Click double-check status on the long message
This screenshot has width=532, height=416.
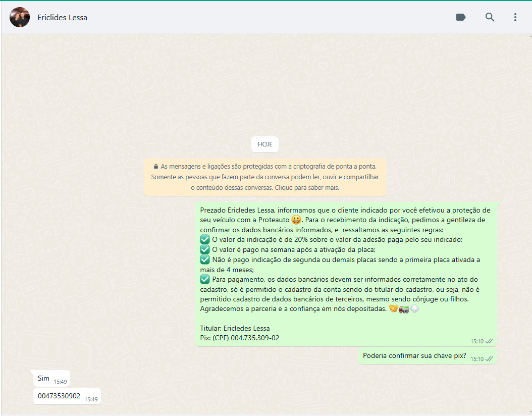pyautogui.click(x=489, y=341)
